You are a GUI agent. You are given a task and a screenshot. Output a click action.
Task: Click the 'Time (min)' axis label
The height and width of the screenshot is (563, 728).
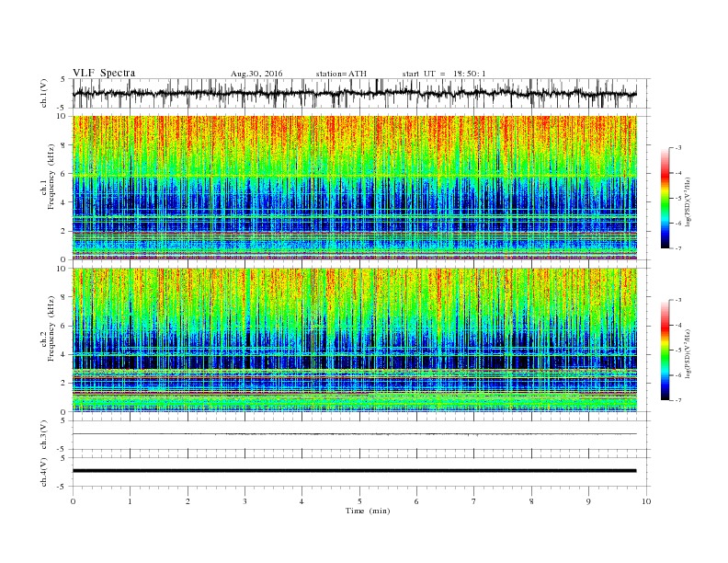pyautogui.click(x=368, y=511)
